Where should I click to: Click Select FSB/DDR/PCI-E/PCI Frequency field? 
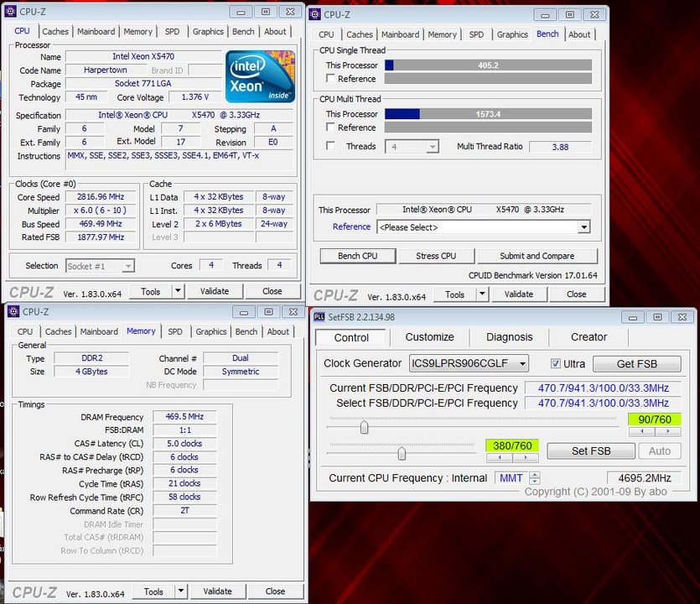pos(603,403)
